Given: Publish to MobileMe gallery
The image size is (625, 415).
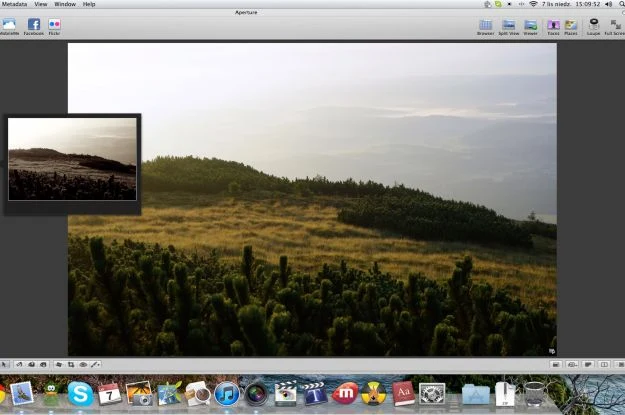Looking at the screenshot, I should tap(9, 25).
